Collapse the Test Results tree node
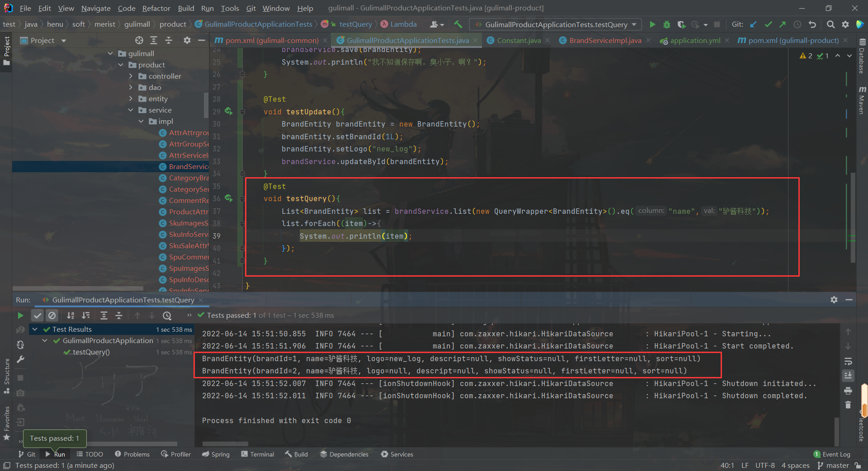Viewport: 868px width, 471px height. tap(35, 329)
